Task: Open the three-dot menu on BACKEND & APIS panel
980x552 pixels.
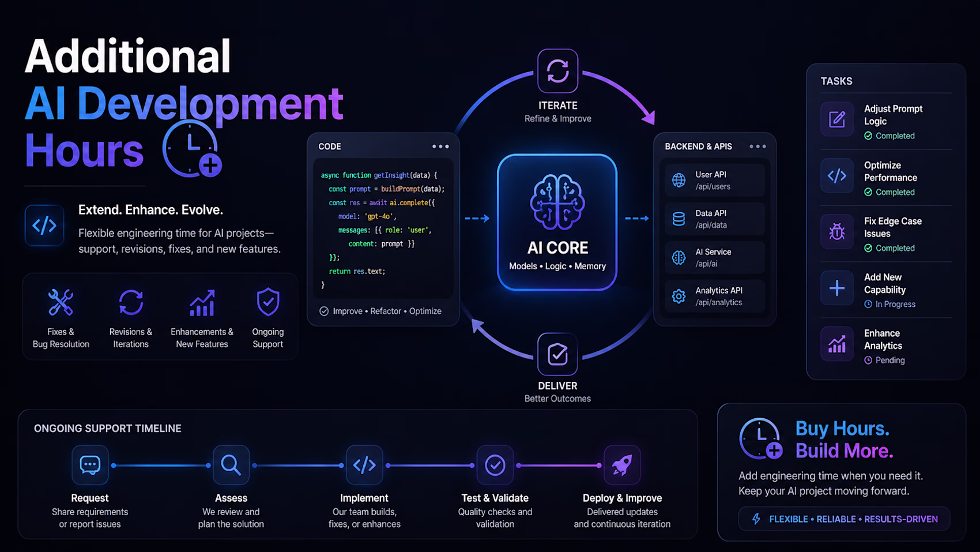Action: click(x=757, y=147)
